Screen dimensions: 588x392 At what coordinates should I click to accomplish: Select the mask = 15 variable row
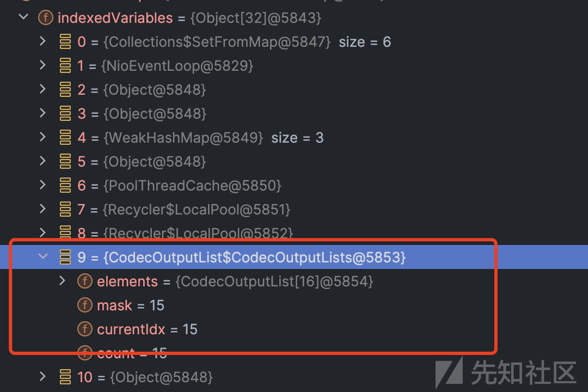click(x=294, y=305)
